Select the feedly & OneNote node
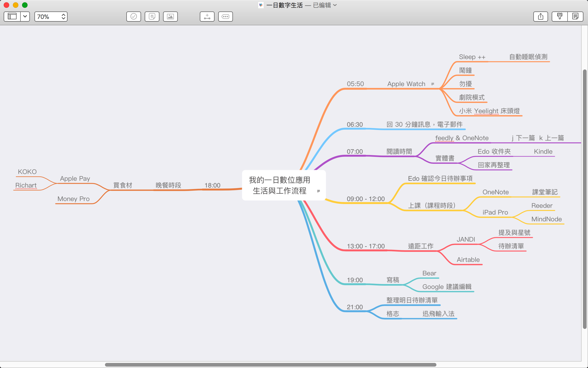Image resolution: width=588 pixels, height=368 pixels. [x=462, y=138]
